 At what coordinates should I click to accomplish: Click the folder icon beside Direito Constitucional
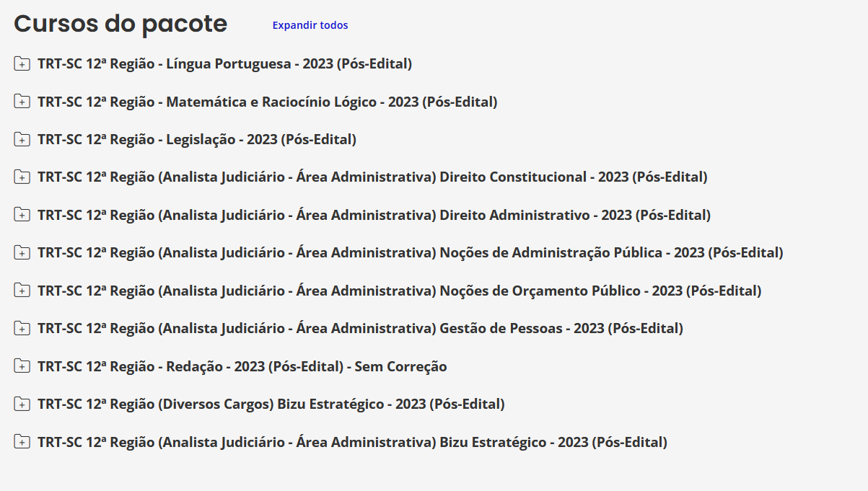pyautogui.click(x=22, y=177)
